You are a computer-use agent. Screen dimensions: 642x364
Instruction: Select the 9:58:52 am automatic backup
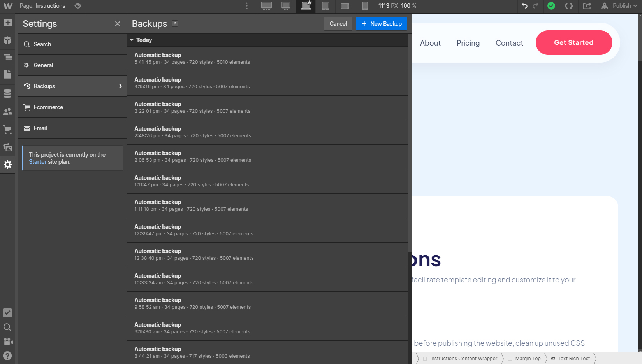tap(267, 304)
